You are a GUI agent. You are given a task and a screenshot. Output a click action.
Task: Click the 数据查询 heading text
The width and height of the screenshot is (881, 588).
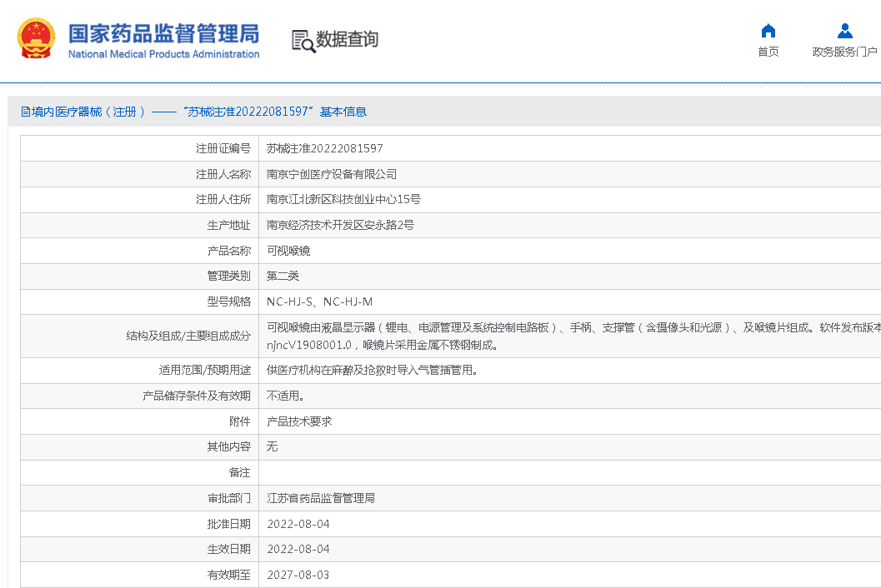[347, 39]
